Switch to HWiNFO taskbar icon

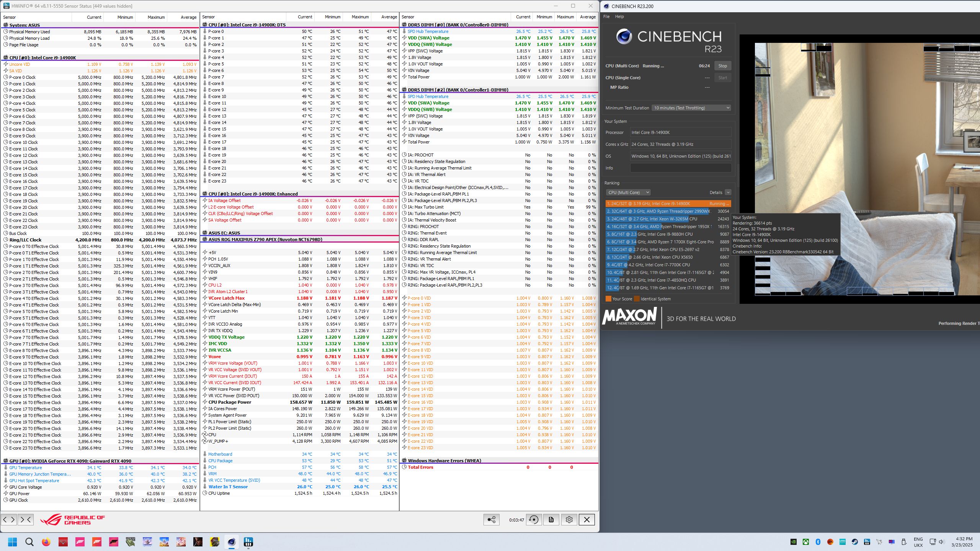[x=248, y=542]
